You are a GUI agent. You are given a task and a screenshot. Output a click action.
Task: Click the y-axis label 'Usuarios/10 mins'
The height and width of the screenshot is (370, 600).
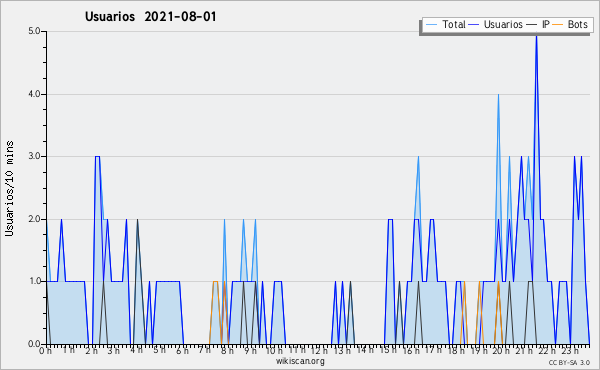[x=10, y=189]
